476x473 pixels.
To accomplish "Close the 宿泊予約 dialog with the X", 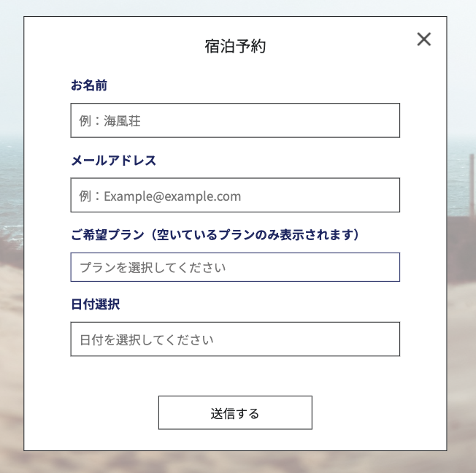I will tap(423, 39).
